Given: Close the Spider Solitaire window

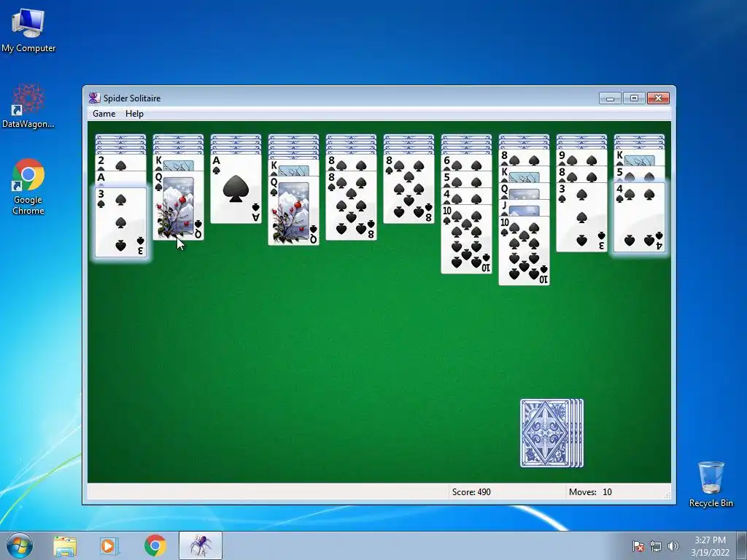Looking at the screenshot, I should [x=659, y=98].
